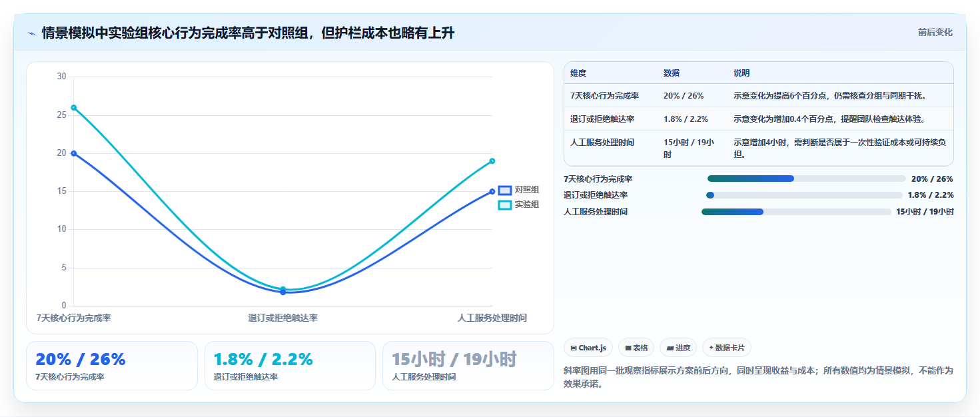This screenshot has width=980, height=417.
Task: Click x-axis label 人工服务处理时间
Action: 492,318
